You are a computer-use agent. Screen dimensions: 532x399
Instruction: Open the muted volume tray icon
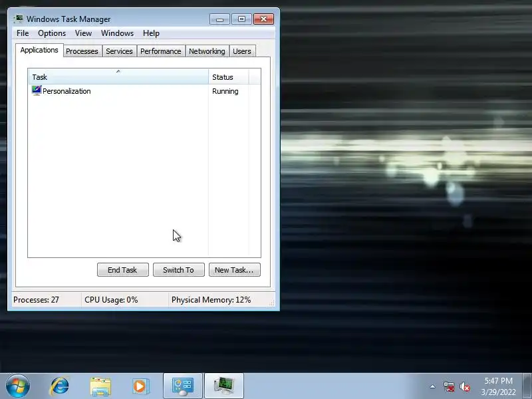click(x=465, y=386)
